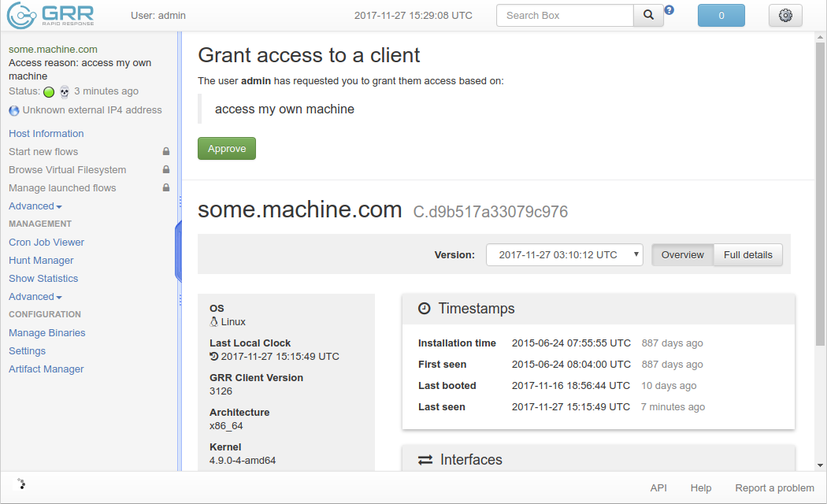The width and height of the screenshot is (827, 504).
Task: Expand Advanced under Management section
Action: pos(35,297)
